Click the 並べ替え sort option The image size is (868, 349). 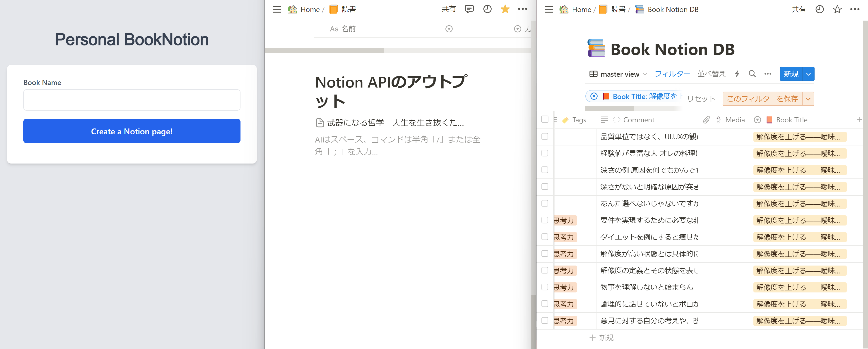pos(711,74)
